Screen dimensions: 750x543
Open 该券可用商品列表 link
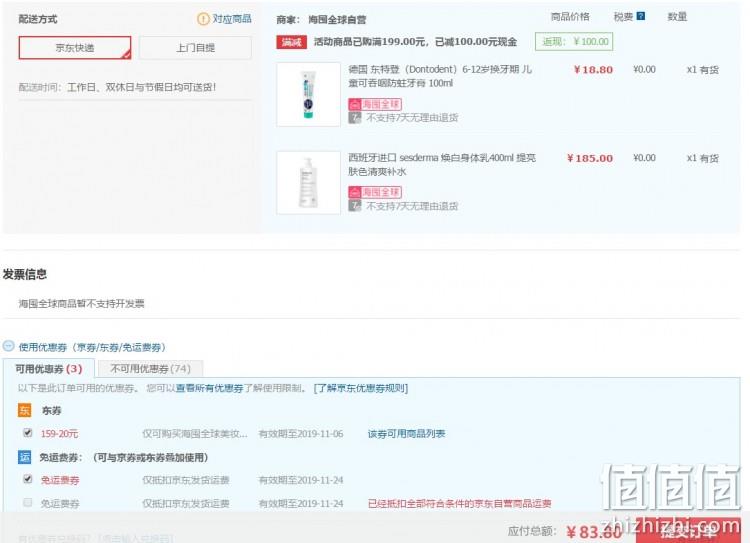coord(406,434)
